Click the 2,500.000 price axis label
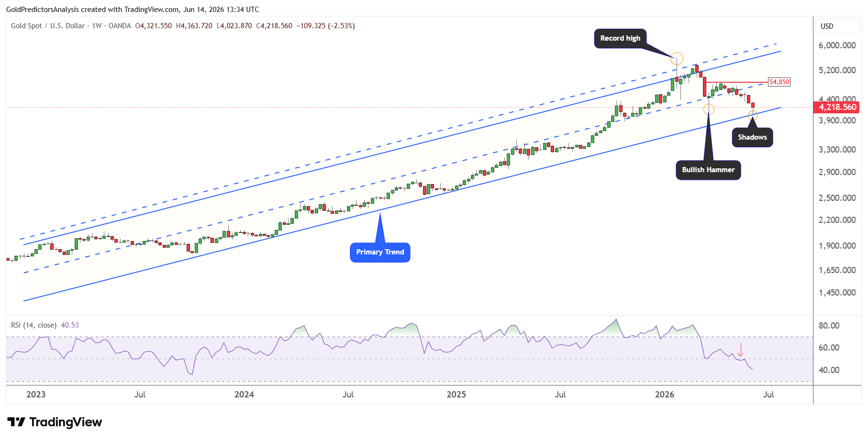The height and width of the screenshot is (440, 868). coord(837,198)
